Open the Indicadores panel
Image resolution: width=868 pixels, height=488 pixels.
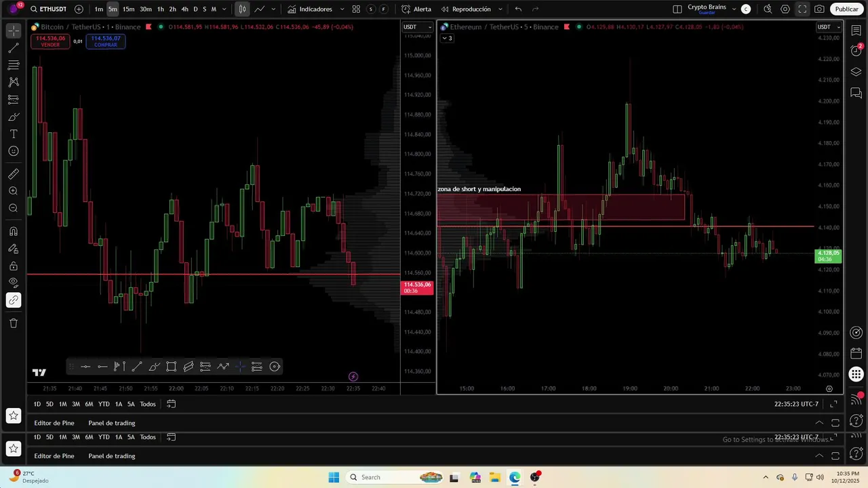coord(309,9)
